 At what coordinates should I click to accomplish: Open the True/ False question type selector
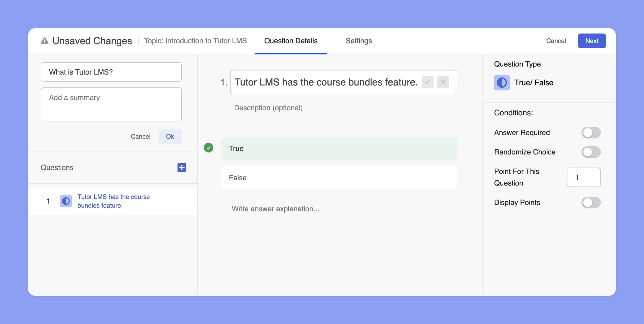524,83
